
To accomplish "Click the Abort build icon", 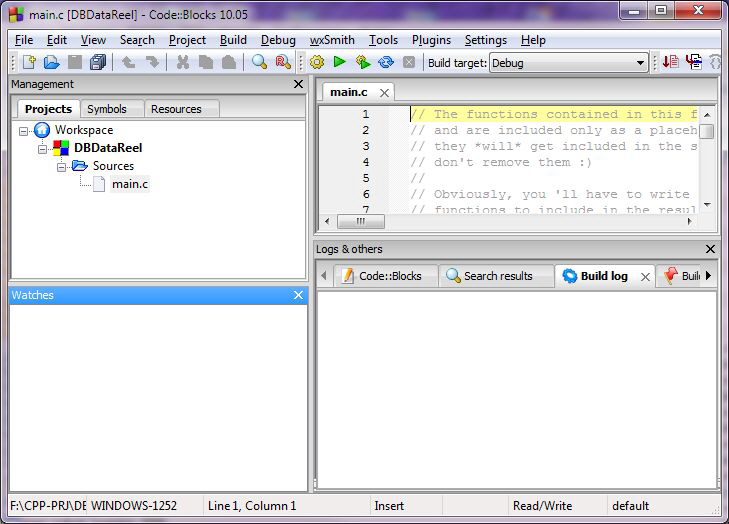I will pyautogui.click(x=409, y=62).
